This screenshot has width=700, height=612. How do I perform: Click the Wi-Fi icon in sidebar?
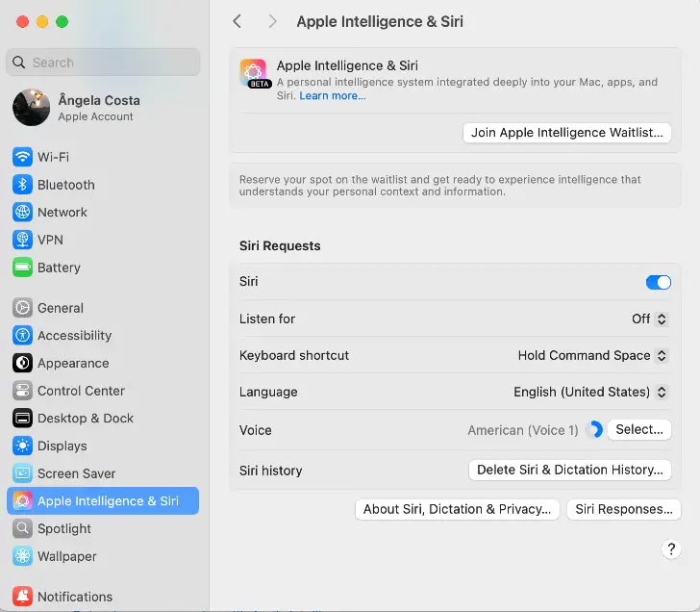pyautogui.click(x=22, y=157)
